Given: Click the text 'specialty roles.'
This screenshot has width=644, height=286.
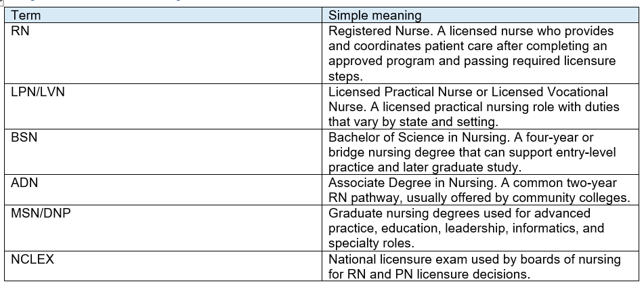Looking at the screenshot, I should 372,243.
